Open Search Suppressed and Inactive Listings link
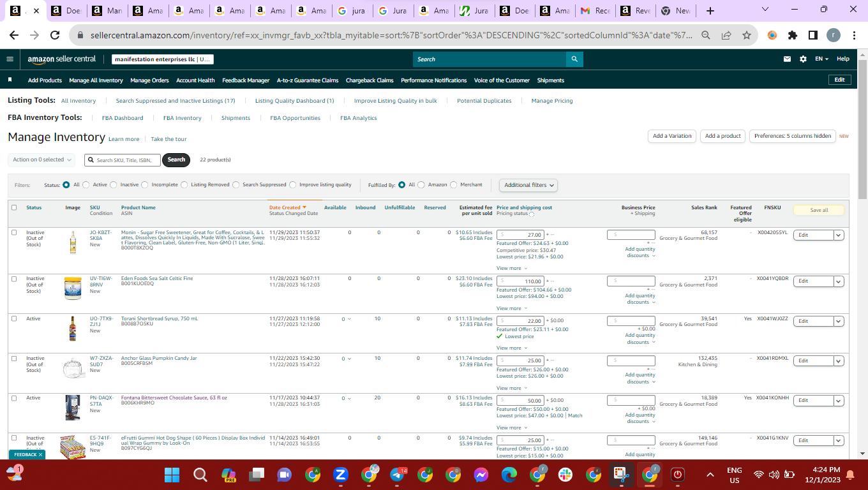The image size is (868, 490). pyautogui.click(x=176, y=101)
